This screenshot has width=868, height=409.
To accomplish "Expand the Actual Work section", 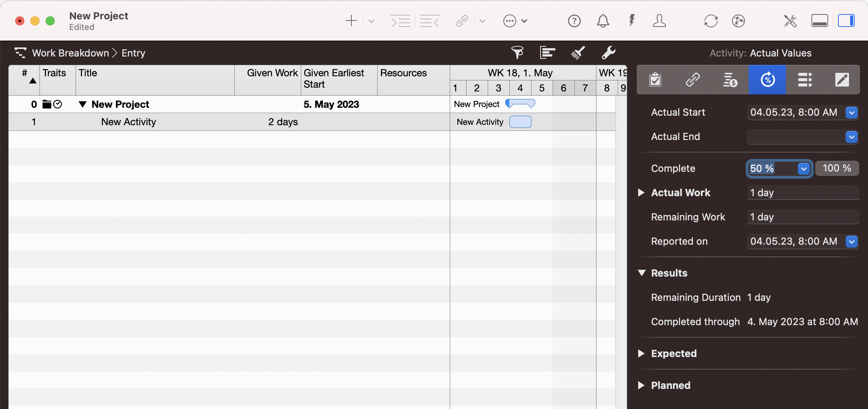I will tap(641, 193).
